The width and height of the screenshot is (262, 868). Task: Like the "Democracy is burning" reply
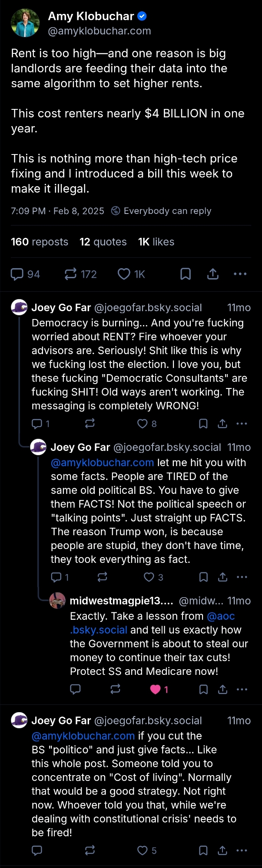143,424
